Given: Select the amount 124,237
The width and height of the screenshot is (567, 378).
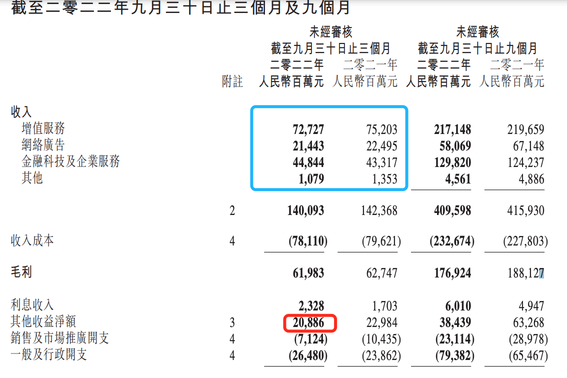Looking at the screenshot, I should tap(526, 163).
